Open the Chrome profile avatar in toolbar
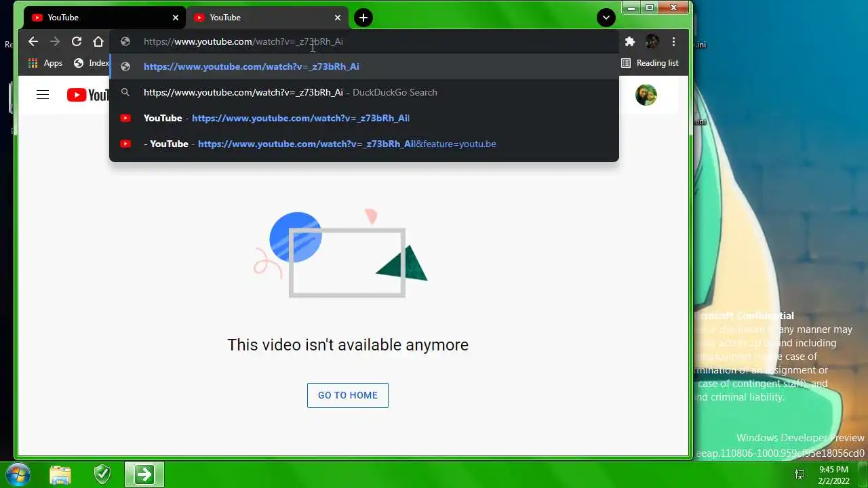The width and height of the screenshot is (868, 488). click(x=652, y=41)
